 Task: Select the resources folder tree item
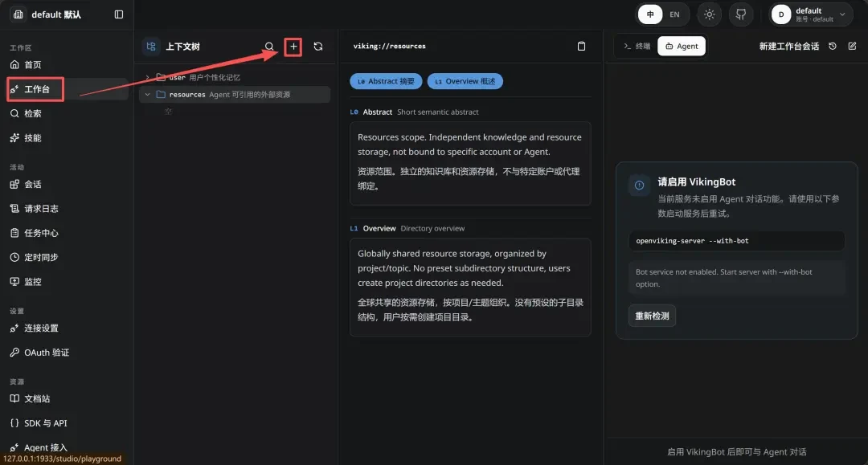click(x=235, y=95)
